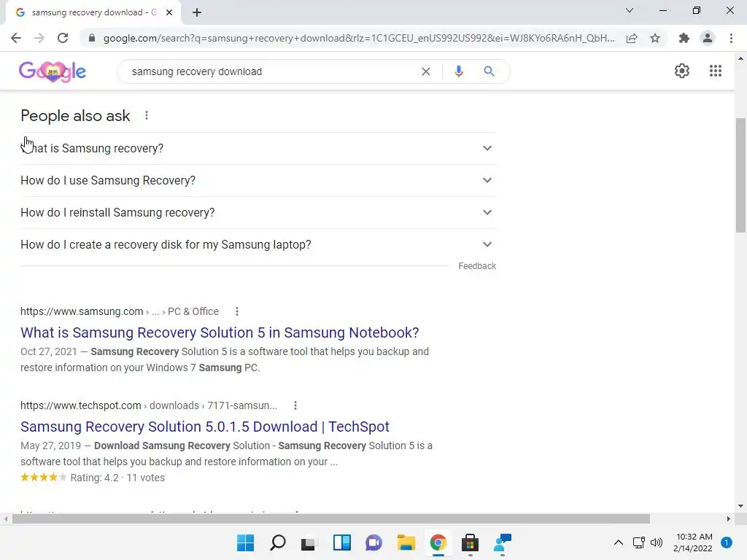Open People also ask options menu
Image resolution: width=747 pixels, height=560 pixels.
(x=147, y=116)
